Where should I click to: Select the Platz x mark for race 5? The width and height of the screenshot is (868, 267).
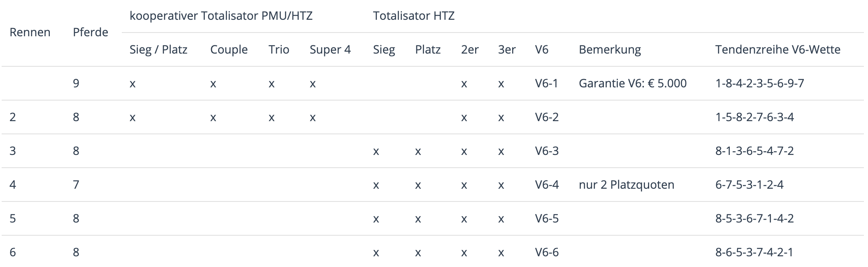click(x=418, y=219)
